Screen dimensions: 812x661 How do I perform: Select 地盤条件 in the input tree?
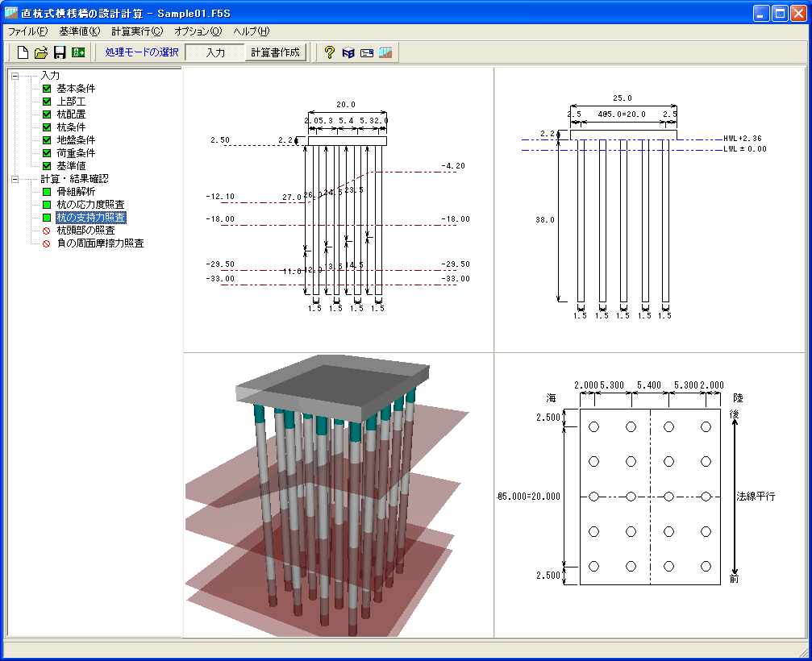coord(76,140)
